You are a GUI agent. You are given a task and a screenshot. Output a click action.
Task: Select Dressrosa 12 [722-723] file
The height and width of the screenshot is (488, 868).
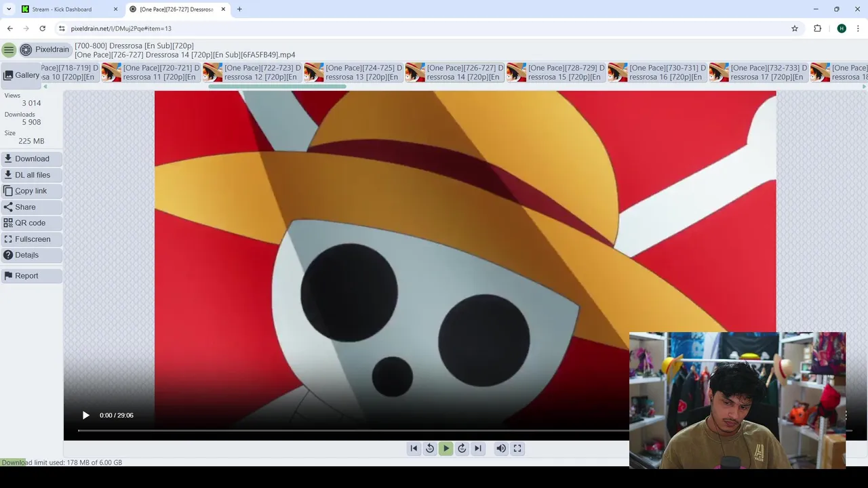coord(252,73)
